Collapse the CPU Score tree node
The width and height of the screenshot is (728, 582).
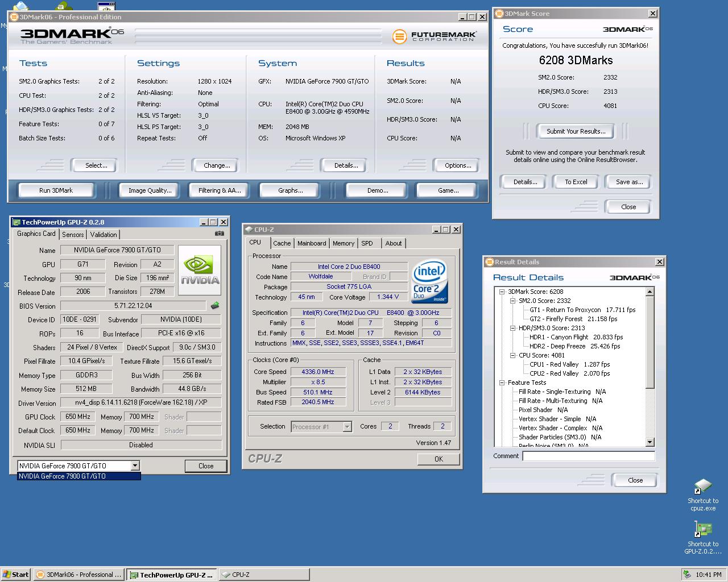point(512,355)
